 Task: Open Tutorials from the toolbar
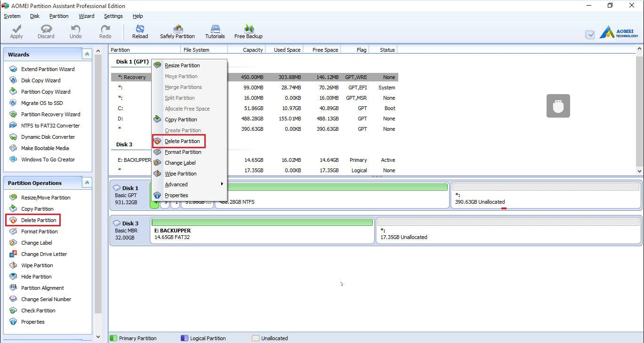(215, 32)
